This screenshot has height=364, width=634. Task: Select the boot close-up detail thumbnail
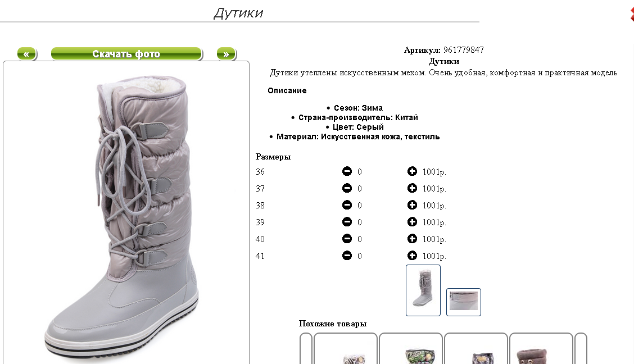pyautogui.click(x=463, y=302)
